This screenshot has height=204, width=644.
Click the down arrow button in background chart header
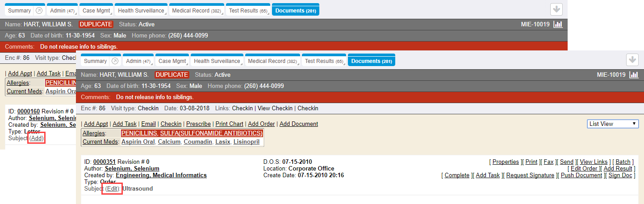tap(556, 9)
